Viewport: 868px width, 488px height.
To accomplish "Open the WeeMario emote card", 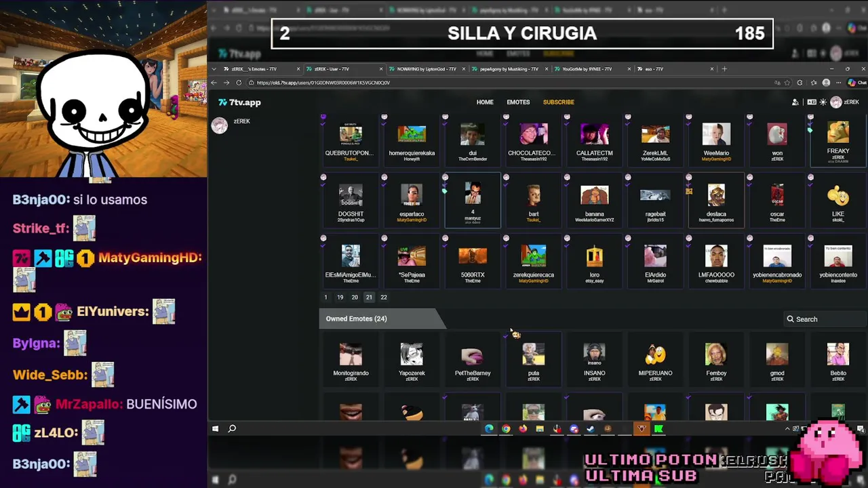I will click(716, 139).
